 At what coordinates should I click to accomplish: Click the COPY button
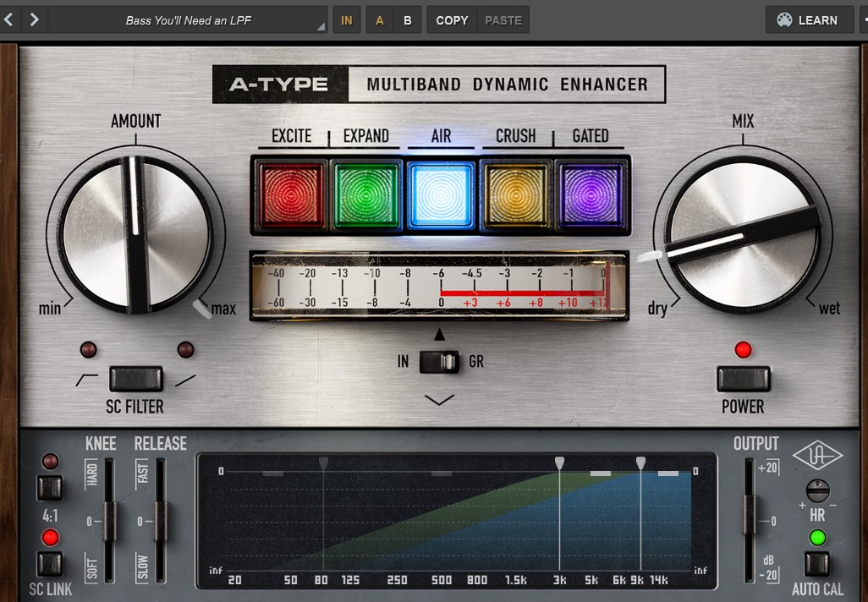point(452,20)
